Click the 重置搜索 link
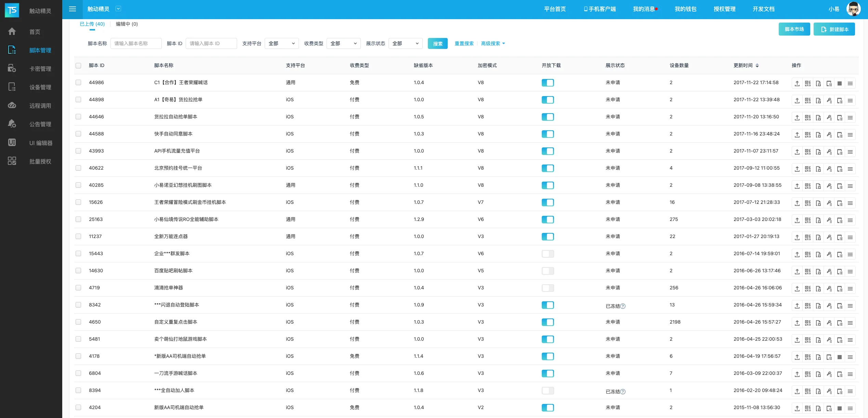 [x=464, y=43]
